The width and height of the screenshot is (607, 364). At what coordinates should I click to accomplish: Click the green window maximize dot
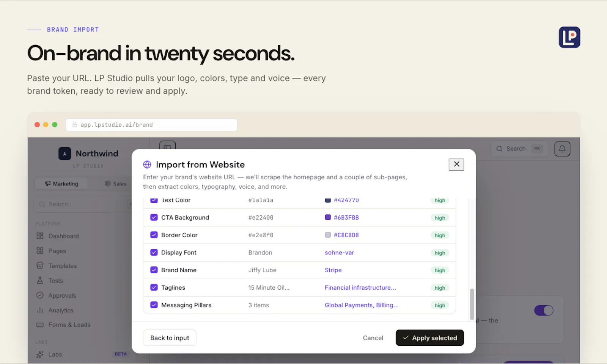pos(55,125)
